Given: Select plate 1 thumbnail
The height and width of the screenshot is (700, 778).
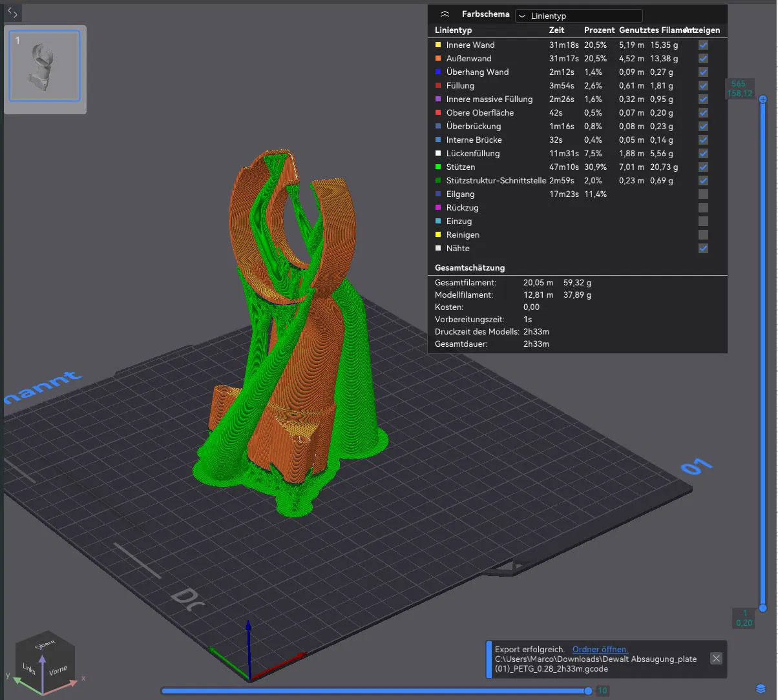Looking at the screenshot, I should pos(45,66).
